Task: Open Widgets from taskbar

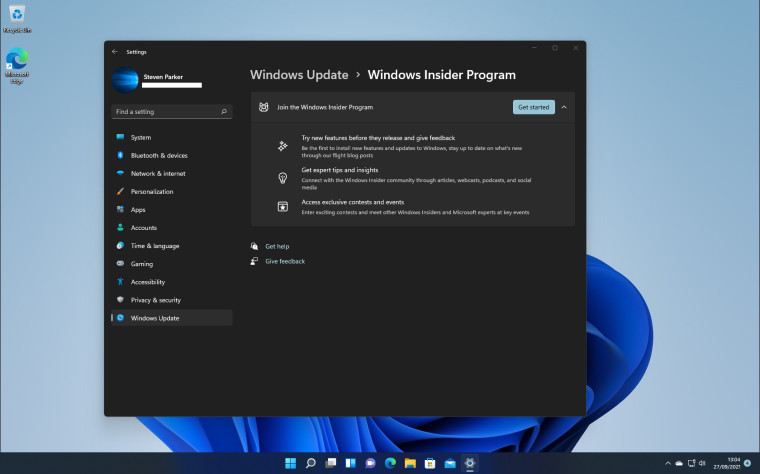Action: point(350,463)
